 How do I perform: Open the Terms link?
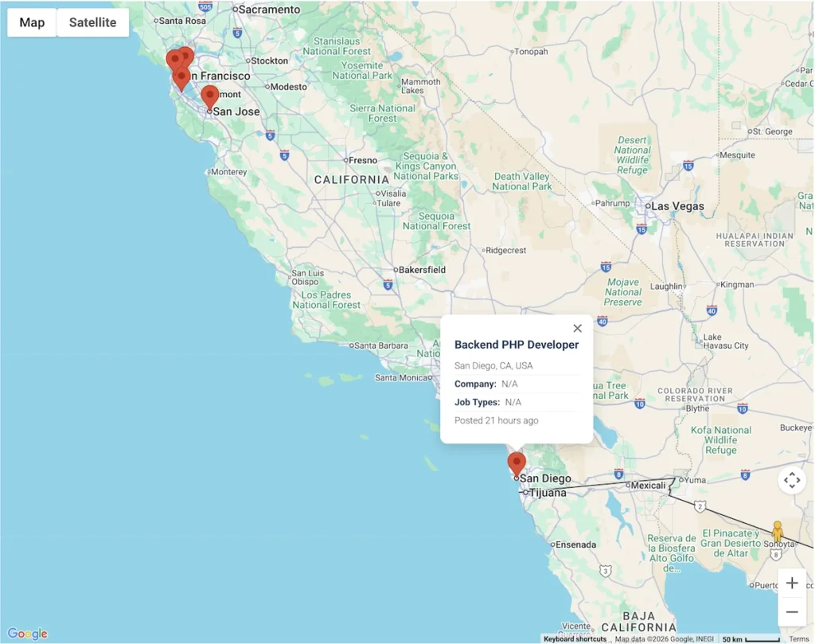click(x=799, y=638)
